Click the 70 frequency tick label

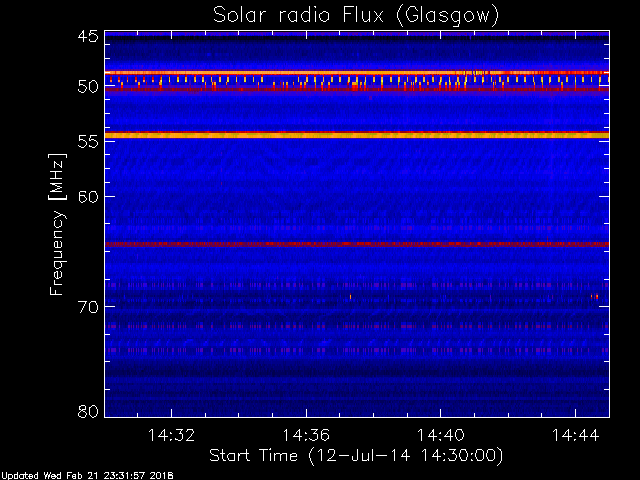[x=88, y=307]
